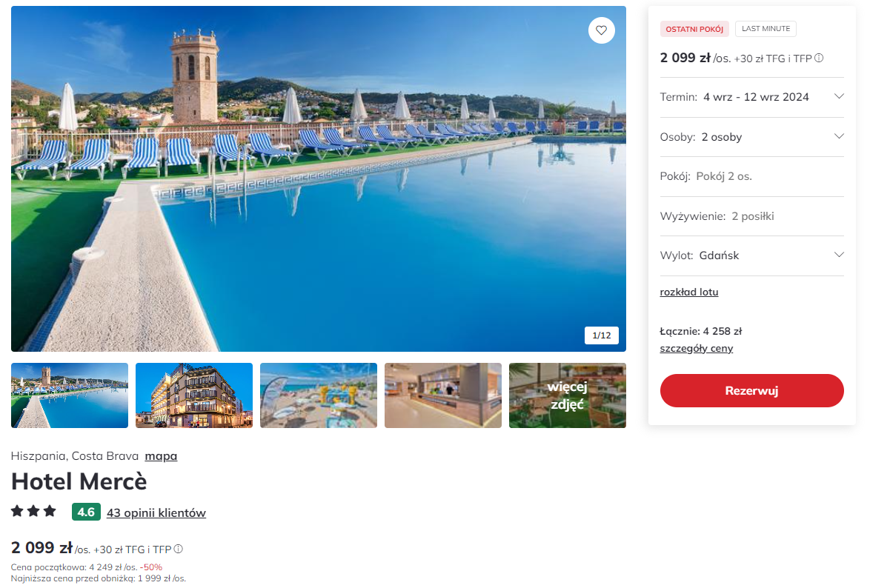Screen dimensions: 870x588
Task: Open info icon beside price under hotel name
Action: click(x=178, y=549)
